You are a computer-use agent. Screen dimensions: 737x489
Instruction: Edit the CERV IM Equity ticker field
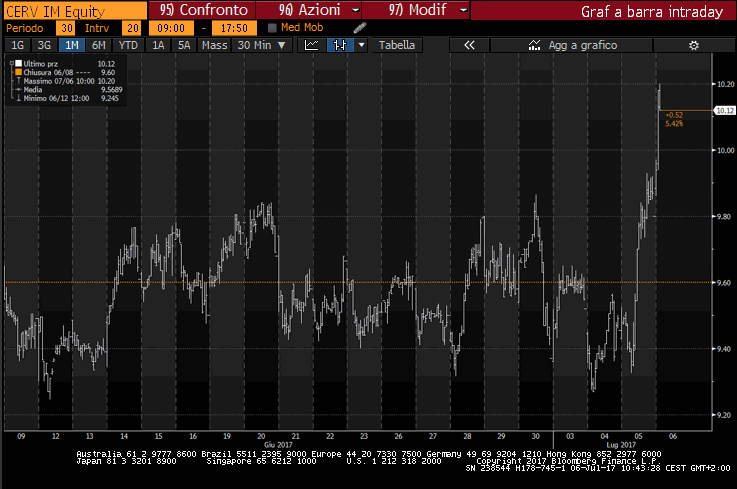click(75, 10)
